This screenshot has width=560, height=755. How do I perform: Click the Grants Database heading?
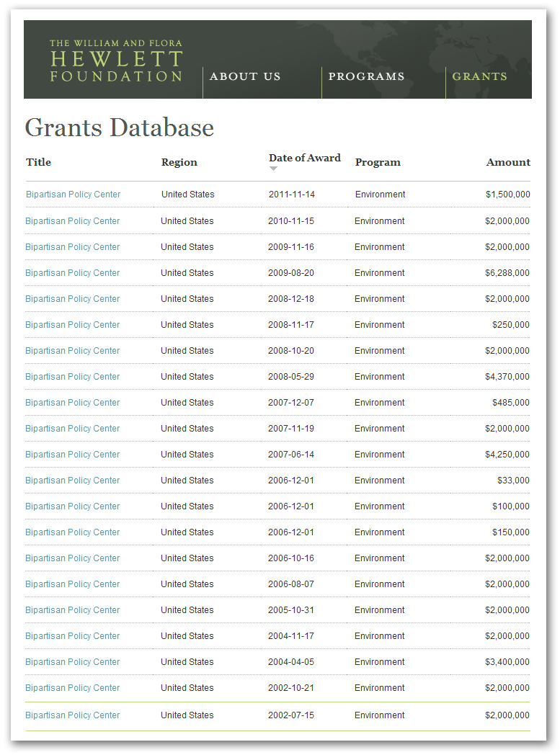(x=120, y=128)
